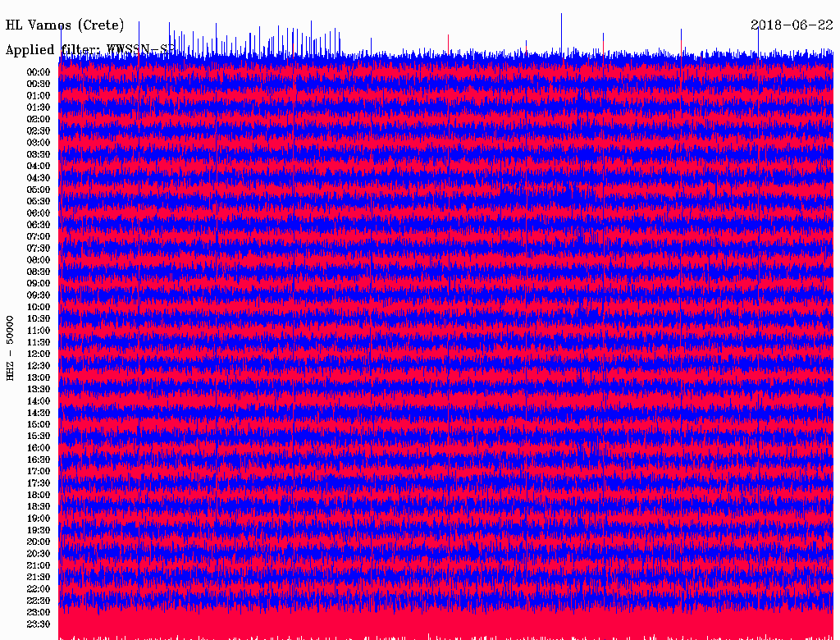Select the 21:30 time row label
Screen dimensions: 840x640
(38, 578)
